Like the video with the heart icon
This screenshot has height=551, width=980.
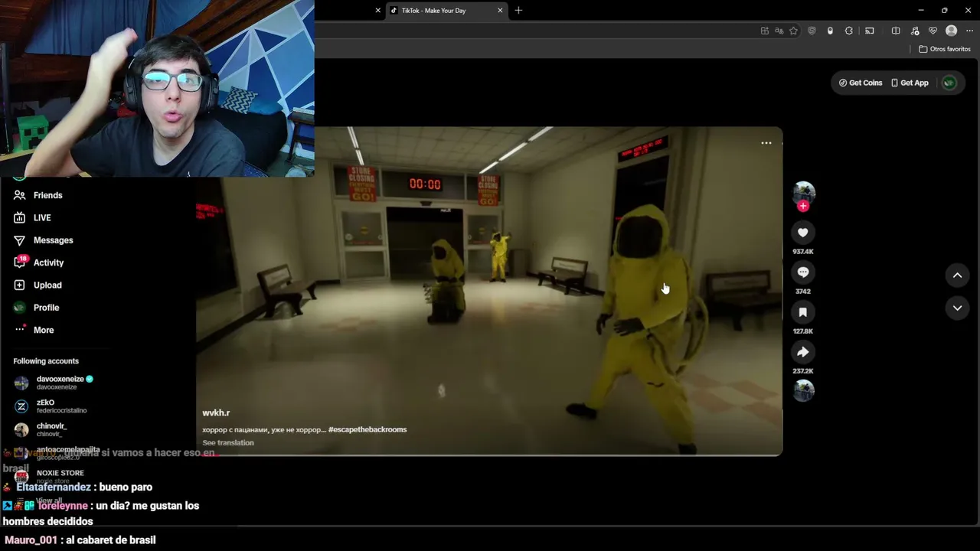(802, 233)
